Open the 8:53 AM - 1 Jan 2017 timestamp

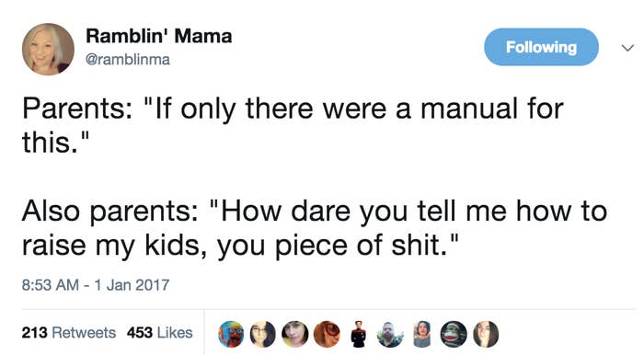(x=96, y=284)
